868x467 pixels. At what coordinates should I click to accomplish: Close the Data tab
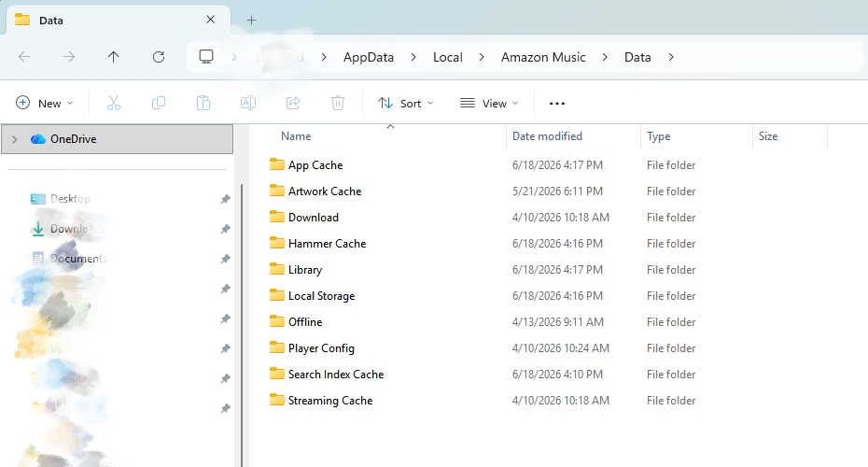[210, 20]
